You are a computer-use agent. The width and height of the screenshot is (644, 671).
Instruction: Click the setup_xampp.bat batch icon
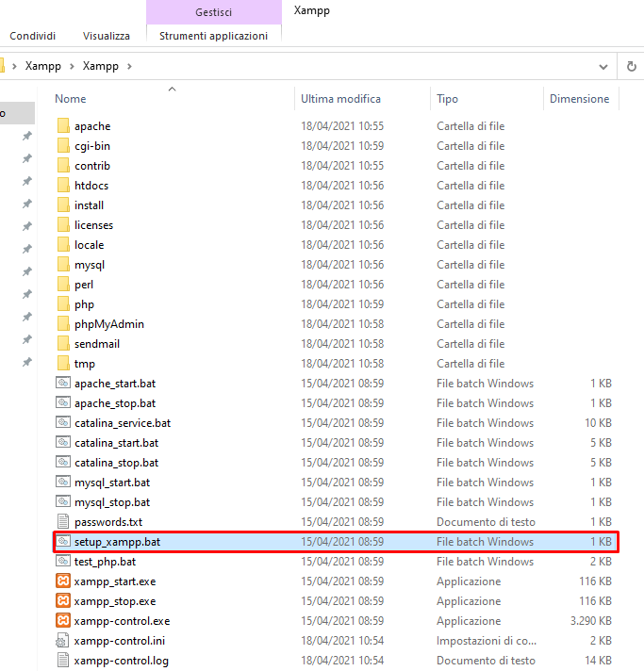[x=63, y=541]
